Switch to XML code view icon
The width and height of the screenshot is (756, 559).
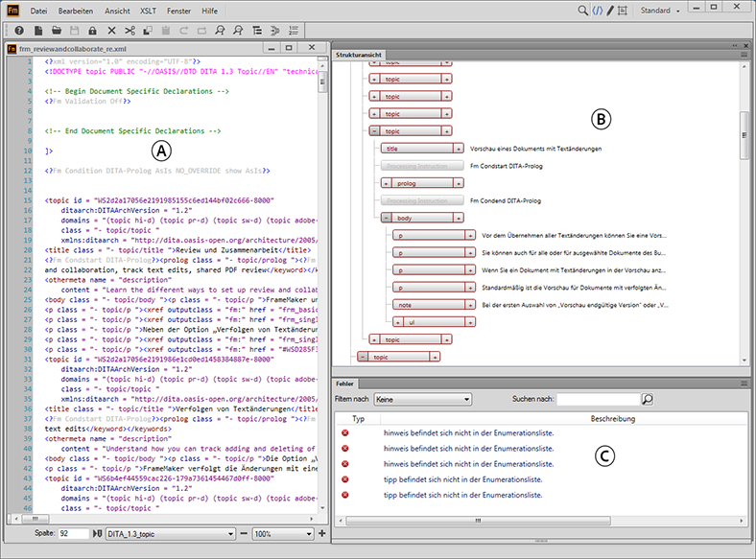click(x=596, y=11)
